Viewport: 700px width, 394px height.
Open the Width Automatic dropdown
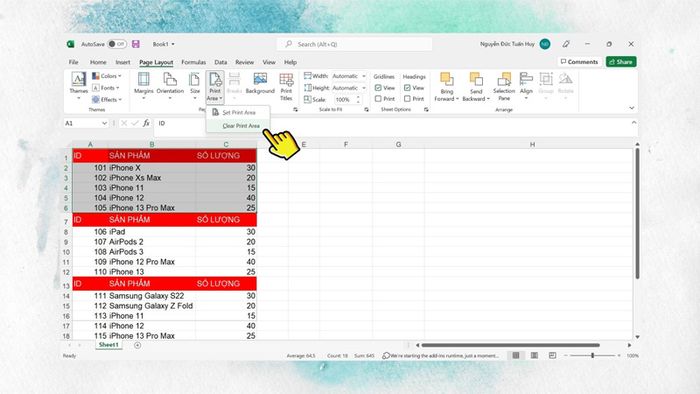click(364, 76)
